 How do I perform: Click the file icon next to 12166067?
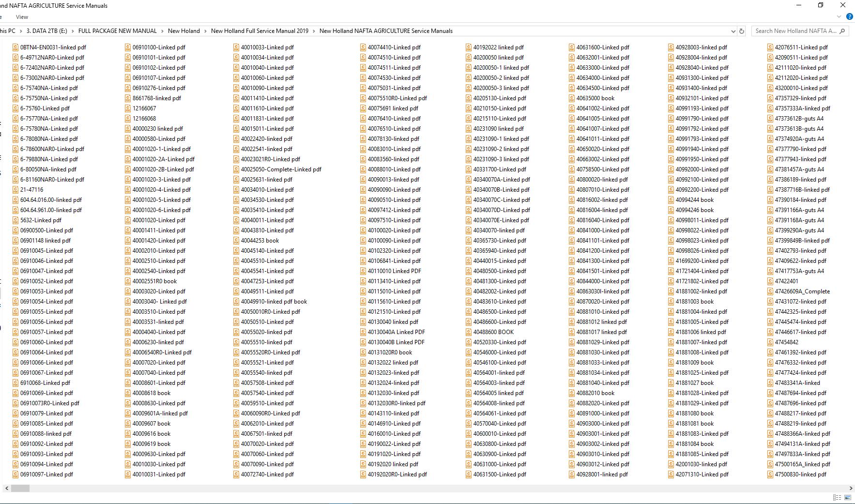pyautogui.click(x=128, y=108)
